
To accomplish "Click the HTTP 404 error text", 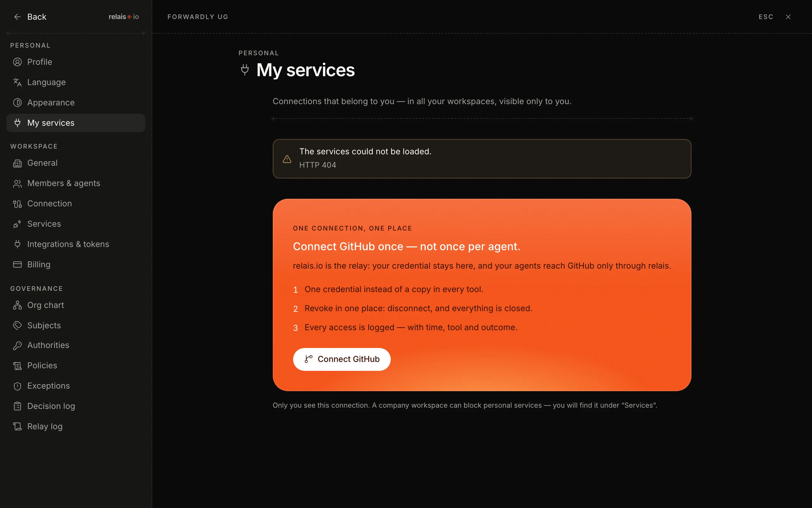I will pyautogui.click(x=318, y=165).
